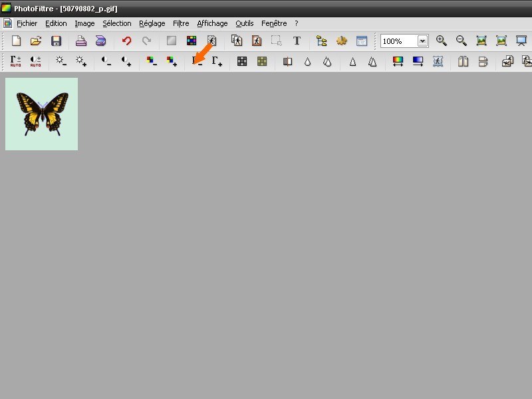Open the Réglage menu
Viewport: 532px width, 399px height.
tap(152, 23)
